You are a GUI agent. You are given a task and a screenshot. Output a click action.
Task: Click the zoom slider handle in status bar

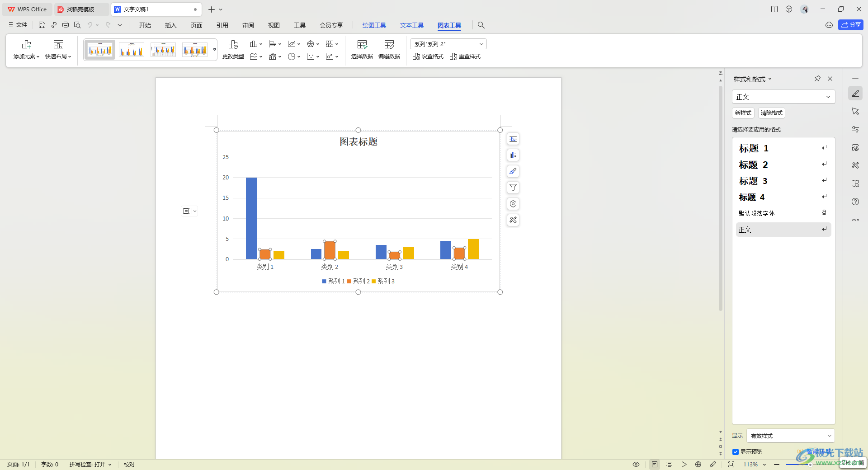tap(810, 465)
